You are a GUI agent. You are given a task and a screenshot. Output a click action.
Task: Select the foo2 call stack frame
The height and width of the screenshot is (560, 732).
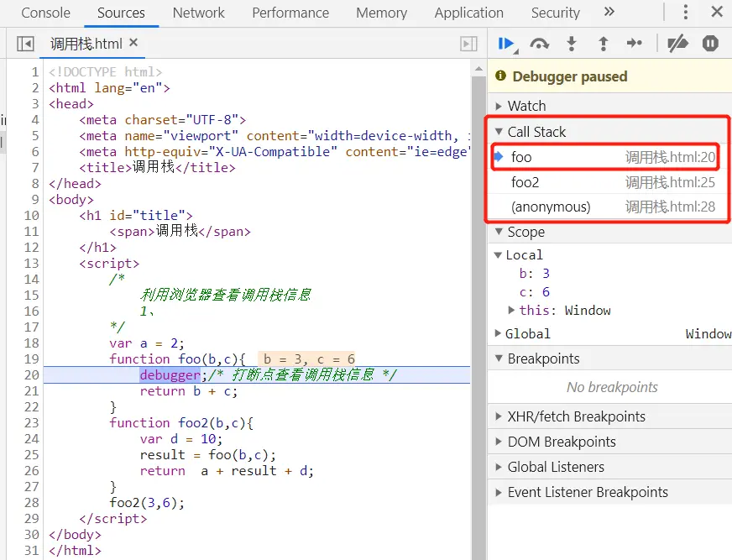(525, 182)
